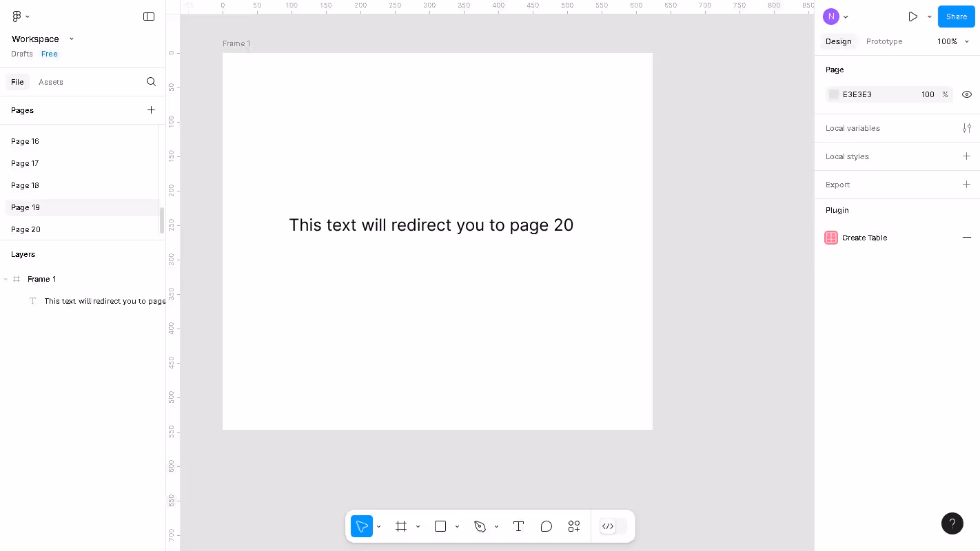
Task: Add a new page with the plus icon
Action: pyautogui.click(x=152, y=110)
